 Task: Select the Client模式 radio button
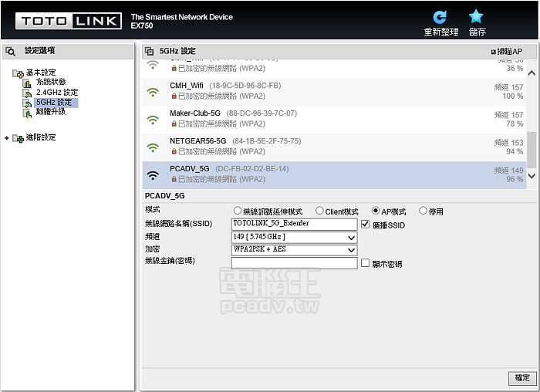319,211
